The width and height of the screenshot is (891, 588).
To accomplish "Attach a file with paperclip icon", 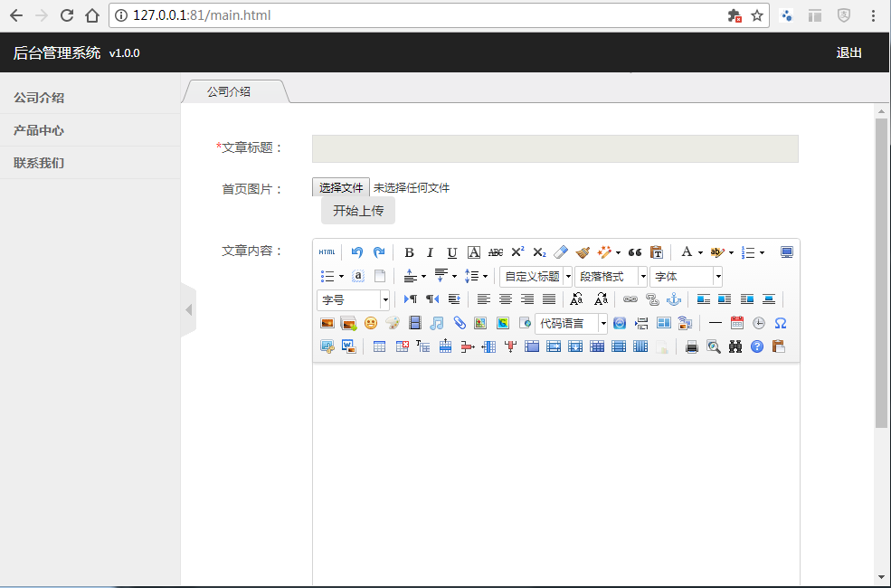I will point(460,323).
